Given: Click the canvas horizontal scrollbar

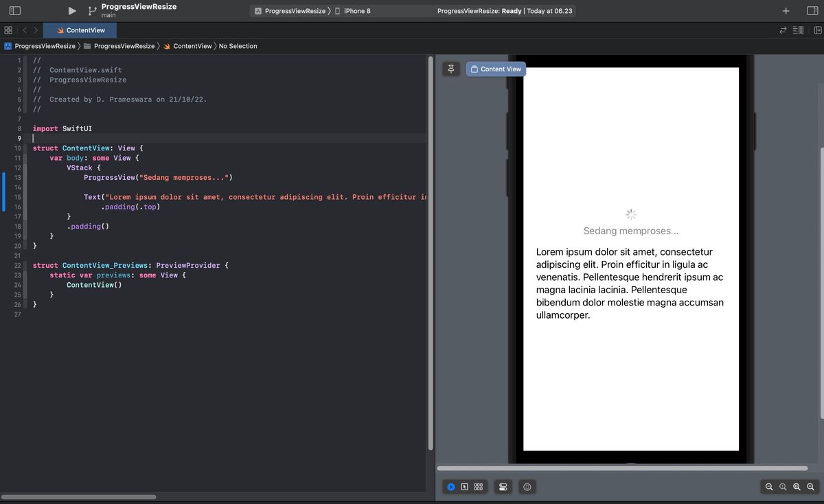Looking at the screenshot, I should 623,468.
